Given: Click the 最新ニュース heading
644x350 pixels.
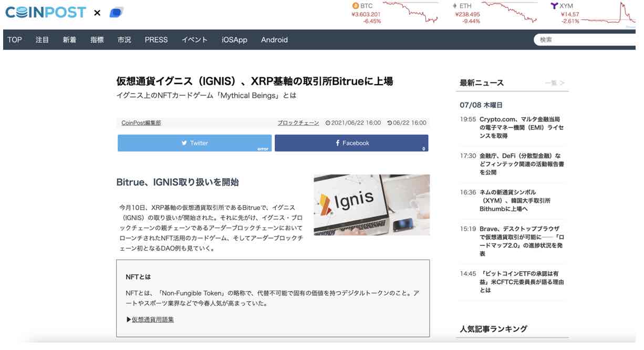Looking at the screenshot, I should [482, 83].
